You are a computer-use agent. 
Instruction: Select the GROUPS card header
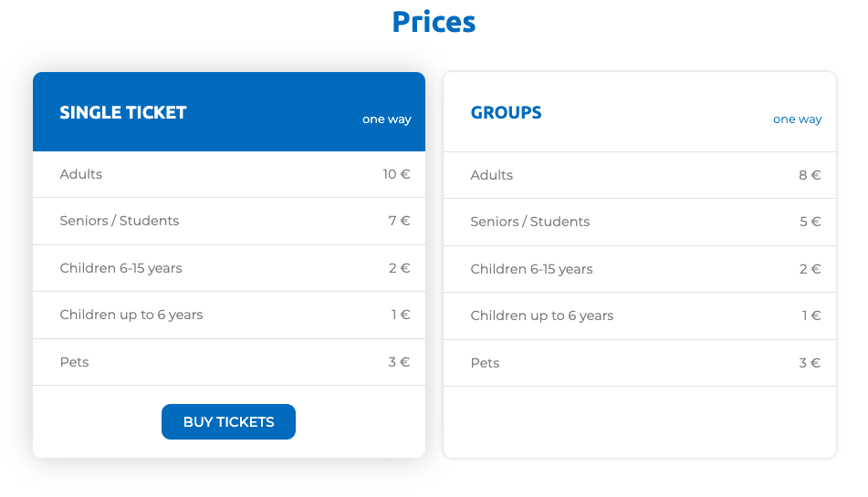coord(640,111)
